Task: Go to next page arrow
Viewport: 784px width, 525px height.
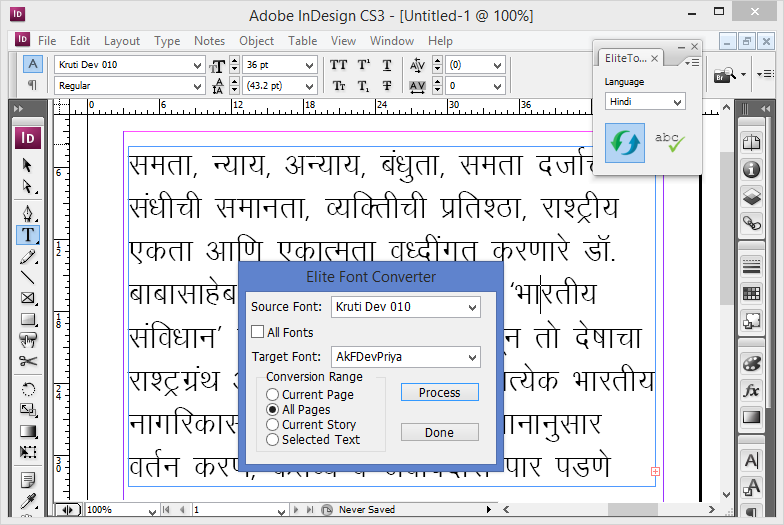Action: (296, 510)
